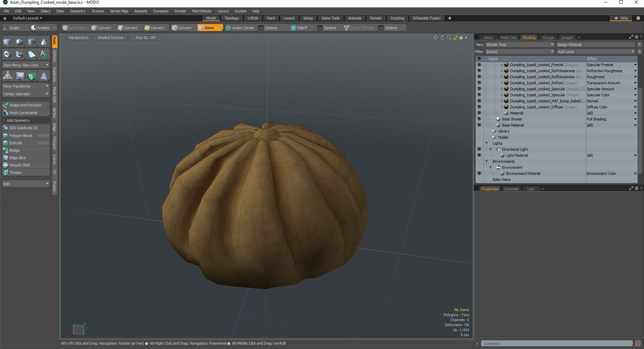Click the record button next to Command
644x349 pixels.
[638, 344]
